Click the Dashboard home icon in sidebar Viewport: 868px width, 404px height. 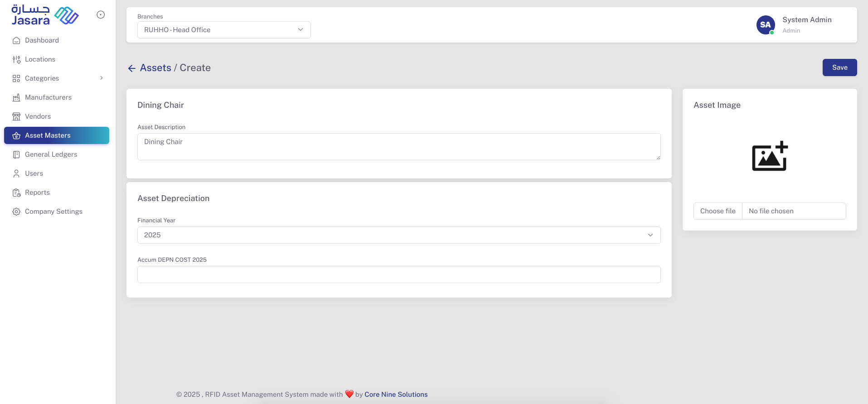(16, 40)
